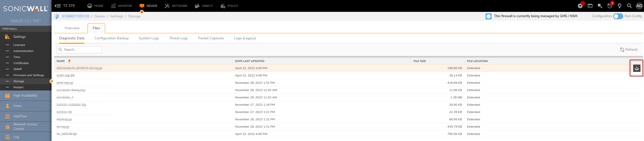The image size is (644, 141).
Task: Collapse the sidebar using hamburger arrow icon
Action: [x=58, y=6]
